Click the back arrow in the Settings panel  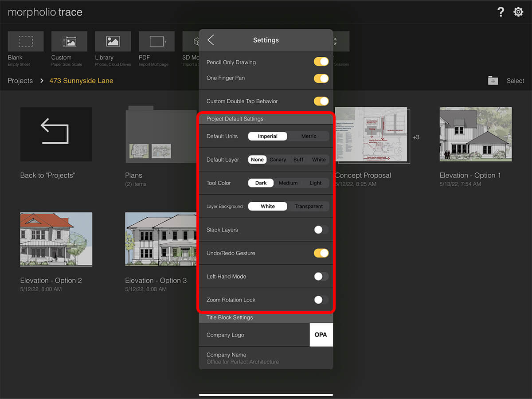[211, 40]
